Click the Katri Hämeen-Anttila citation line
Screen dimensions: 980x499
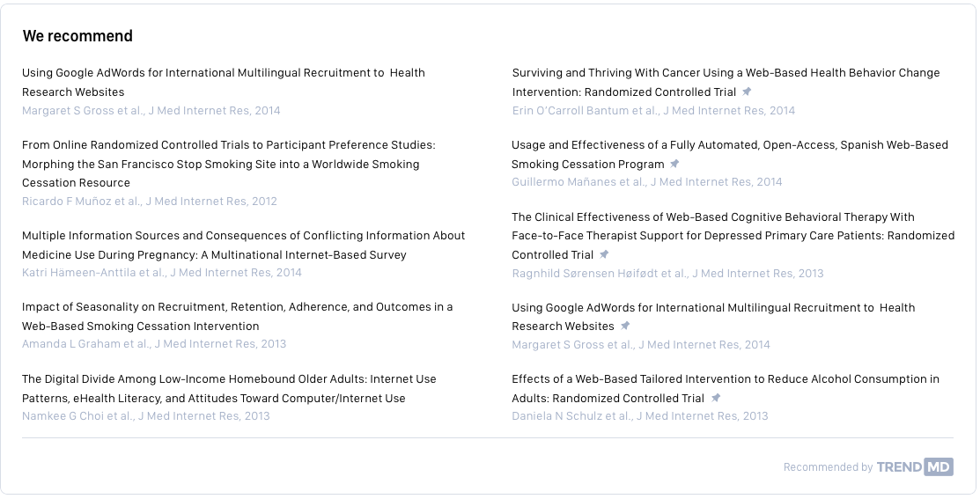coord(162,273)
